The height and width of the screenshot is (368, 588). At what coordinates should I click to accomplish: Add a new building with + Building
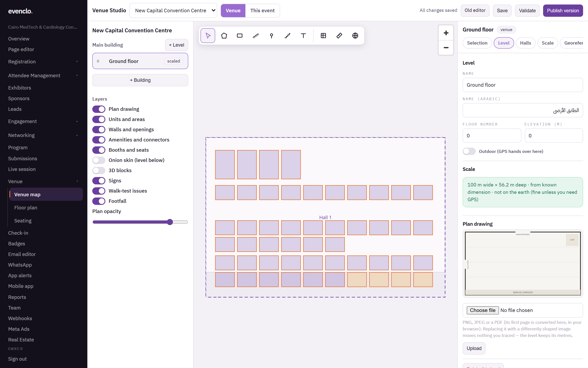140,80
